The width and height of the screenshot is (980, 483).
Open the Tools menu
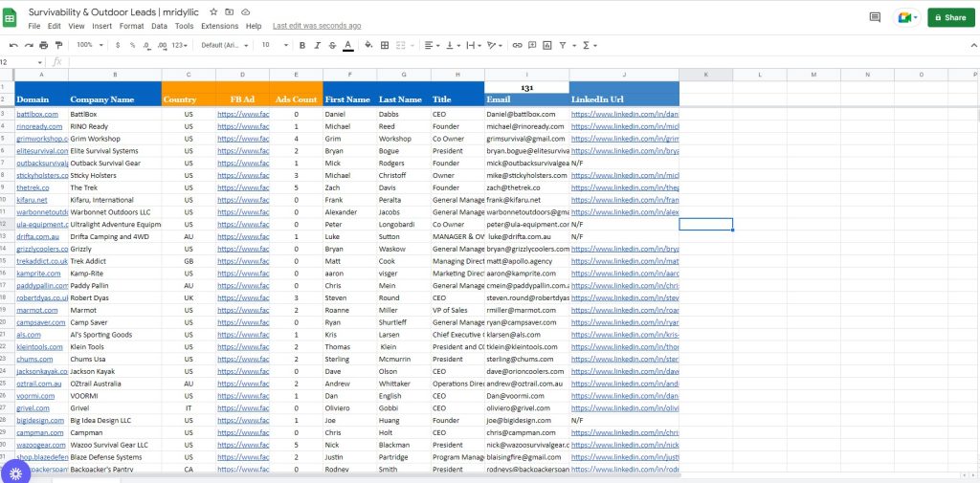pos(185,26)
